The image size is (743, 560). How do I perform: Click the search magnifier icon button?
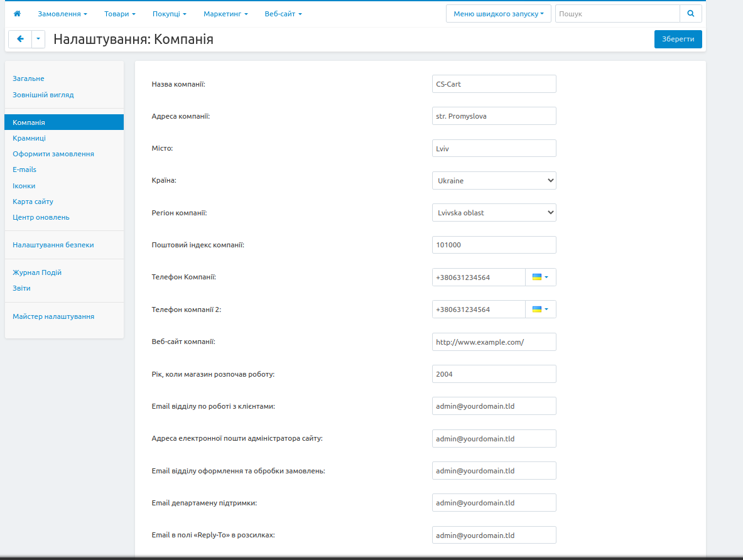pyautogui.click(x=690, y=14)
